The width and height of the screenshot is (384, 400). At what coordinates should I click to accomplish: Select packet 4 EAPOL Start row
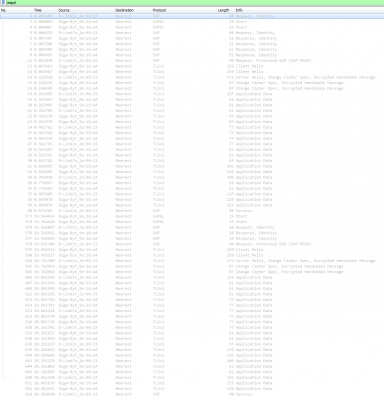[192, 27]
